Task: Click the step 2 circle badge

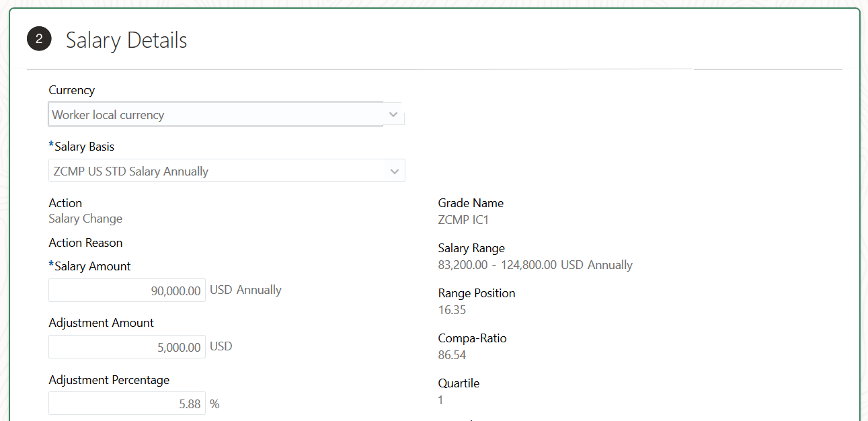Action: click(39, 39)
